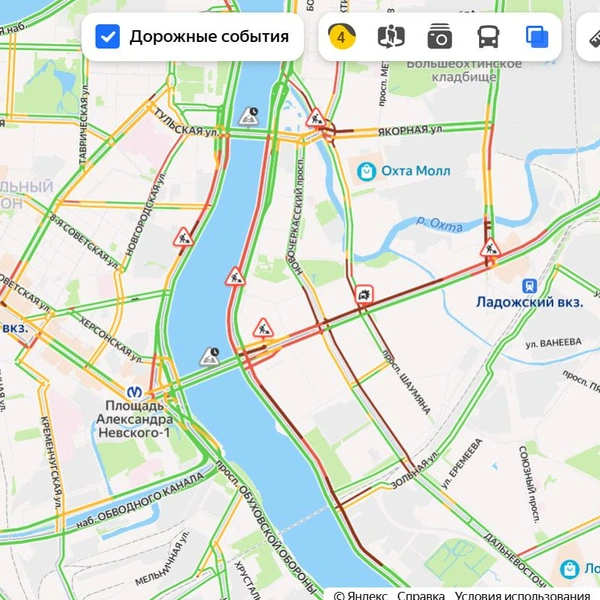Toggle the photo camera layer icon
Viewport: 600px width, 600px height.
(439, 37)
